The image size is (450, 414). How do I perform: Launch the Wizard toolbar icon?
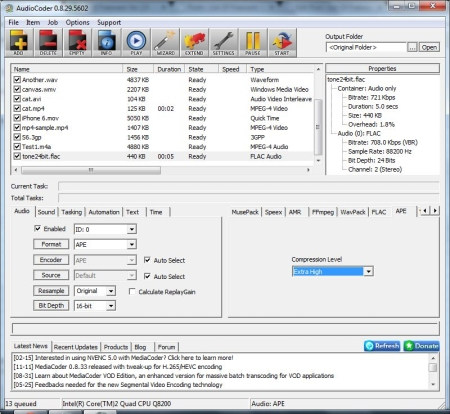(165, 43)
